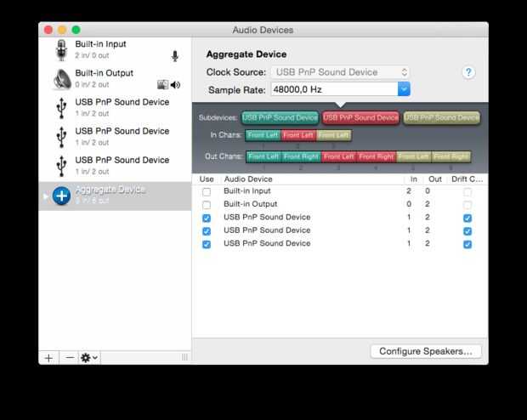Click the system alert sound indicator icon
This screenshot has height=420, width=527.
tap(162, 85)
